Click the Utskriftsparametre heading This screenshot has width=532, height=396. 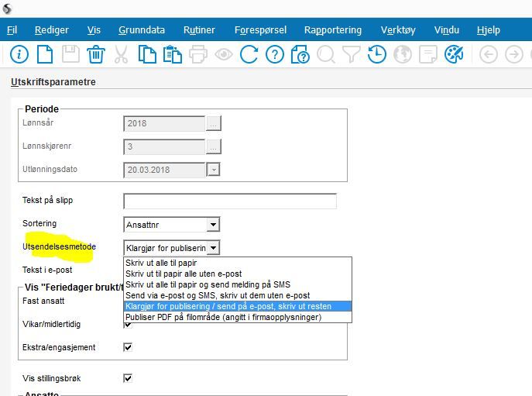[53, 82]
